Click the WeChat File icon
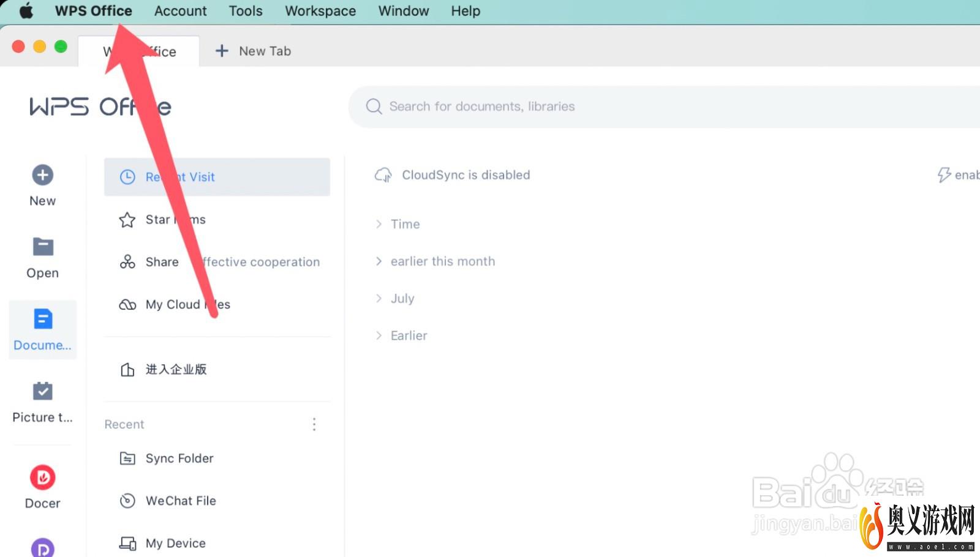 click(127, 501)
